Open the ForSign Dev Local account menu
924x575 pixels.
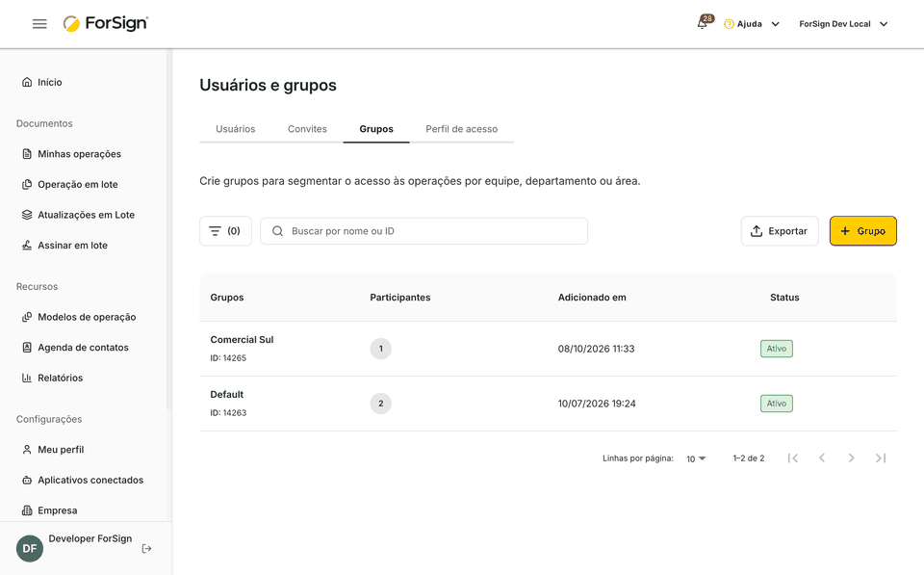(843, 24)
